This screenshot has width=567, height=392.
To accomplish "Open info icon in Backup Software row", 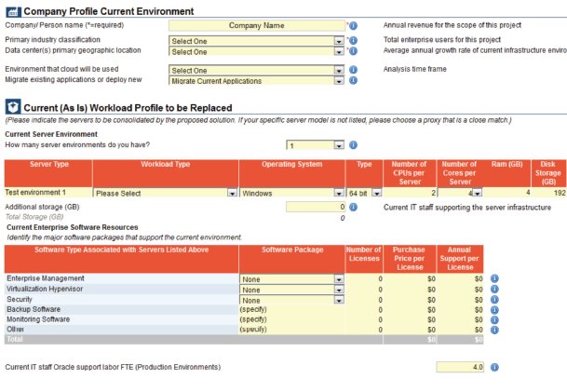I will coord(494,310).
